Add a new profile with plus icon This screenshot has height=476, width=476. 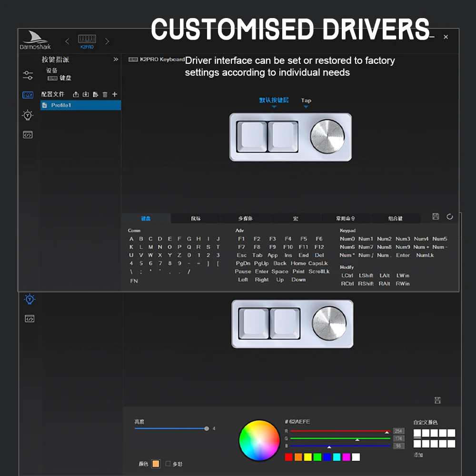click(114, 94)
